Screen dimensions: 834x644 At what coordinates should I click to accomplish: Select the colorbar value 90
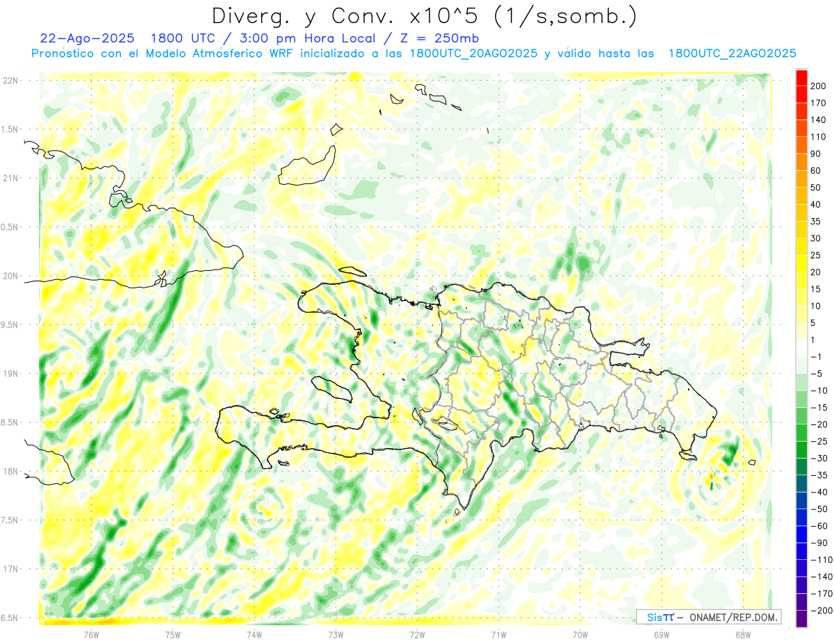coord(816,154)
